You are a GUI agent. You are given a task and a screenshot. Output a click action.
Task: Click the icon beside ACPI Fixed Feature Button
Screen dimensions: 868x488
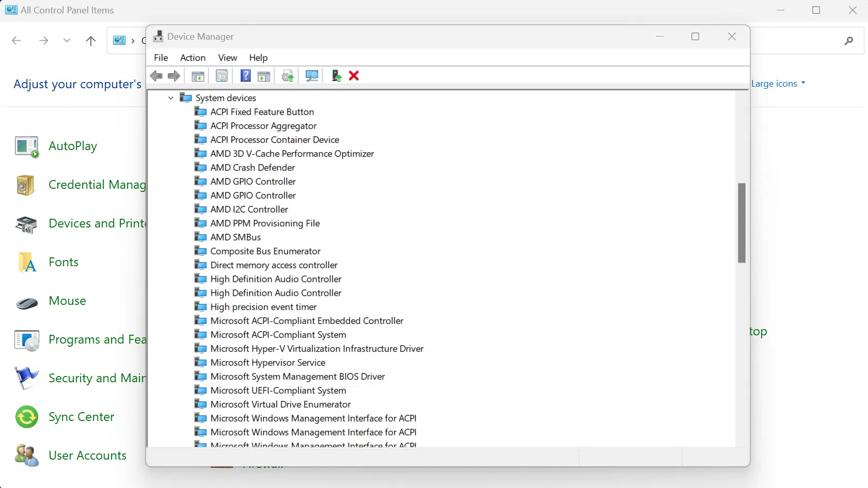(200, 111)
